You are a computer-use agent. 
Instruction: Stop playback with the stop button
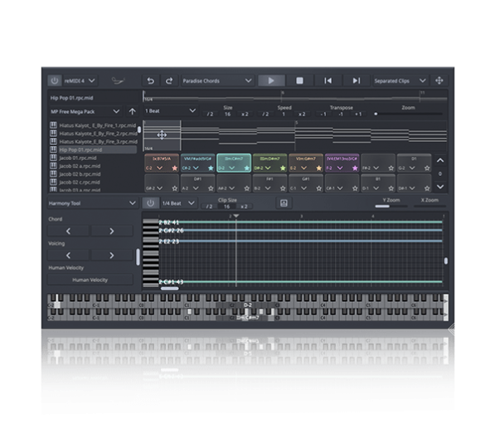click(299, 80)
